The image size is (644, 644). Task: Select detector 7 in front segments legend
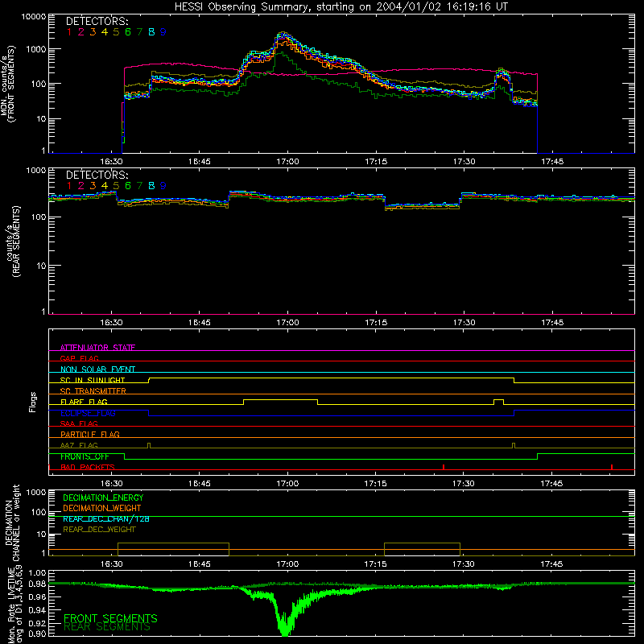pos(139,32)
